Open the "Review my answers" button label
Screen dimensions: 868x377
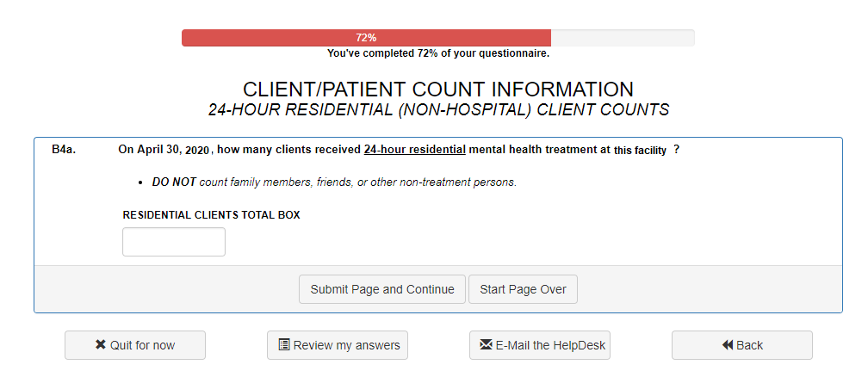pos(346,345)
